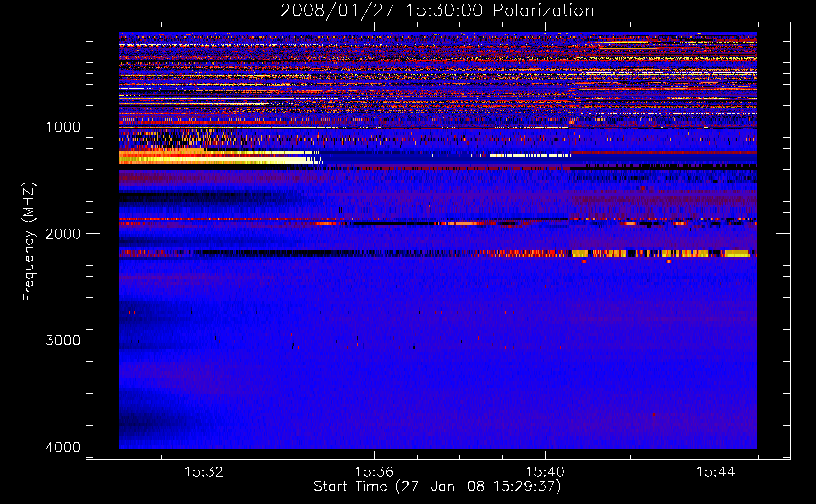
Task: Click the 'Frequency (MHZ)' y-axis label
Action: click(x=29, y=242)
